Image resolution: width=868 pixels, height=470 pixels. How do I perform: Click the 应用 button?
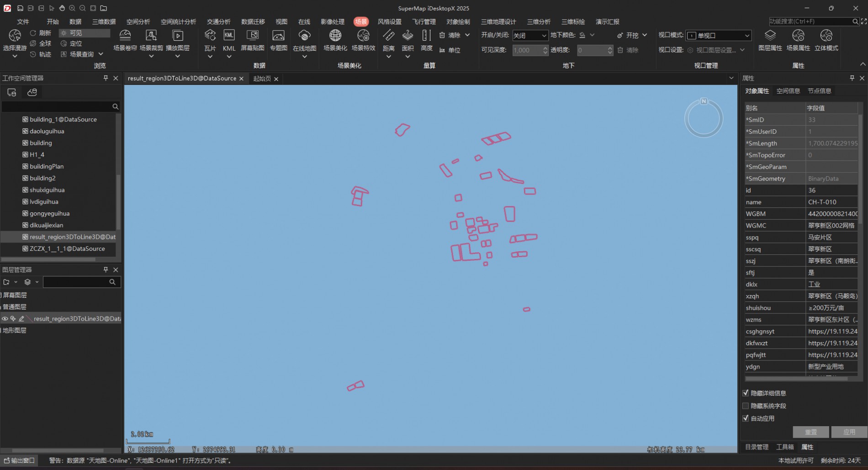tap(849, 432)
